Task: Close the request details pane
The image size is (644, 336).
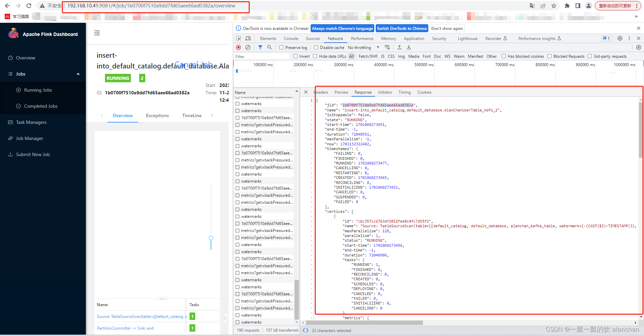Action: (306, 92)
